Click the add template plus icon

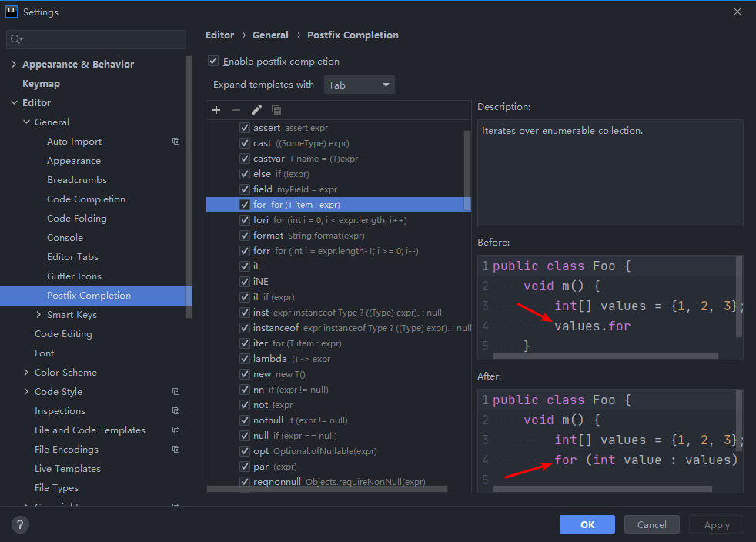(216, 110)
